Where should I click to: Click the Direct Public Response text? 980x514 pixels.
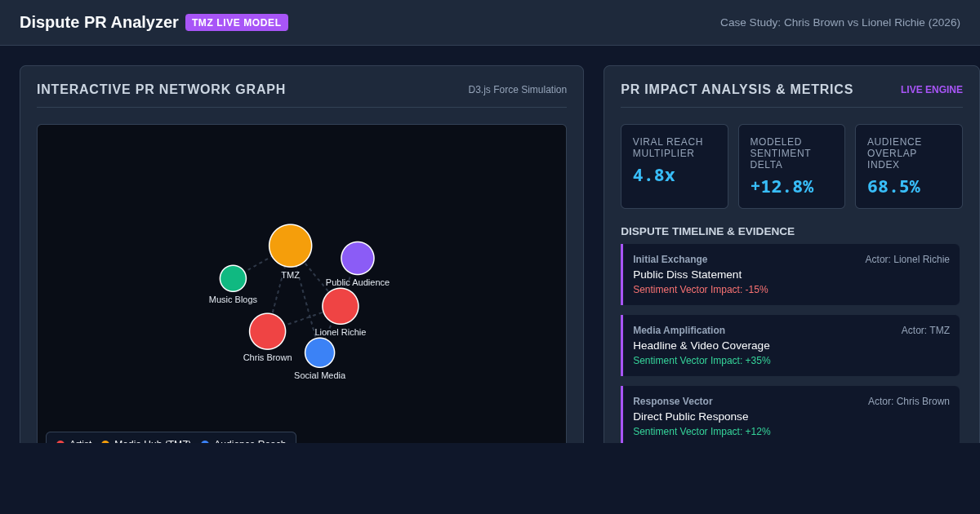click(690, 416)
